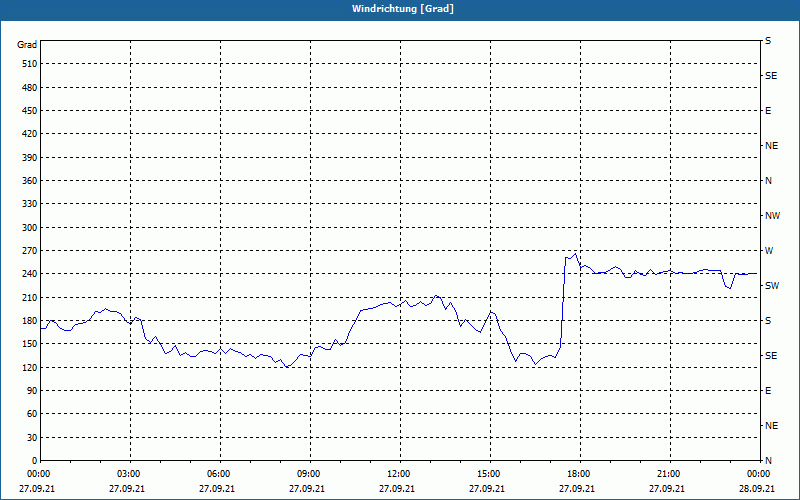This screenshot has height=500, width=800.
Task: Click the NW compass label
Action: click(772, 216)
